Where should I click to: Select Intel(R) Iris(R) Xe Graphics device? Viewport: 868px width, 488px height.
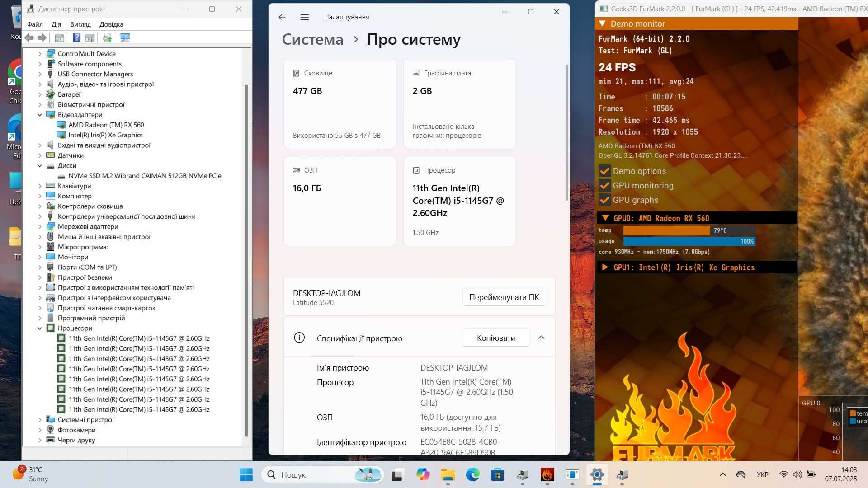[105, 135]
